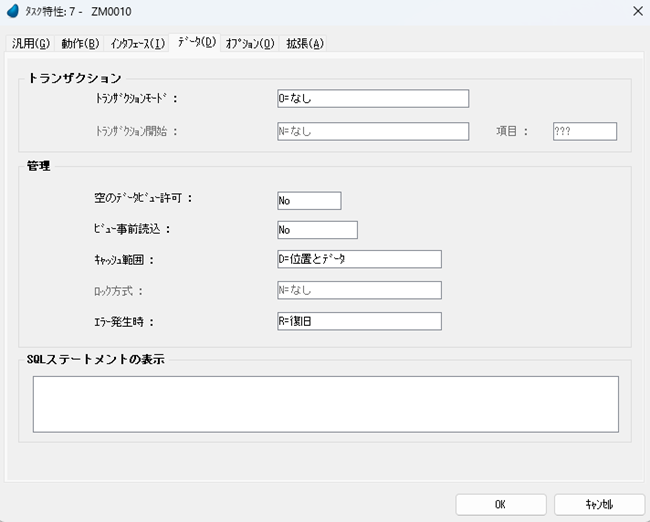Toggle the ビュー事前読込 No field
The width and height of the screenshot is (650, 522).
317,230
